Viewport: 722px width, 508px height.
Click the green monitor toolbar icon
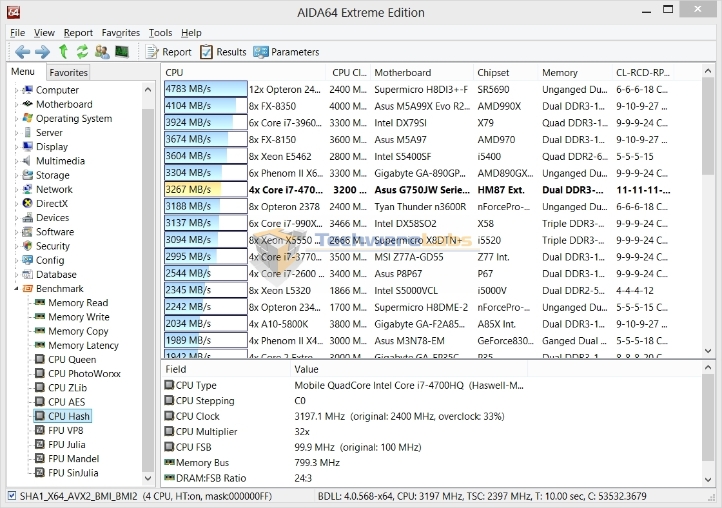pyautogui.click(x=122, y=52)
